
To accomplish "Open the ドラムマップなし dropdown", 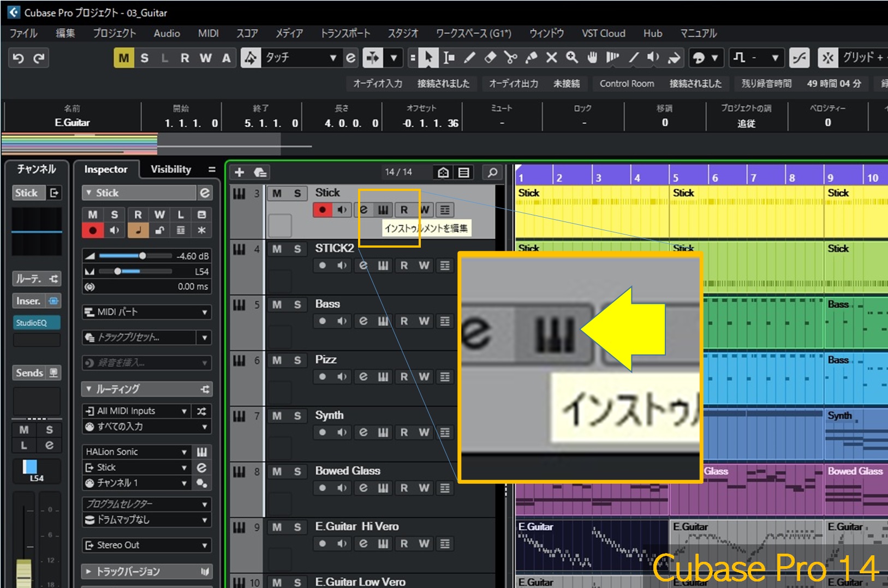I will (146, 520).
